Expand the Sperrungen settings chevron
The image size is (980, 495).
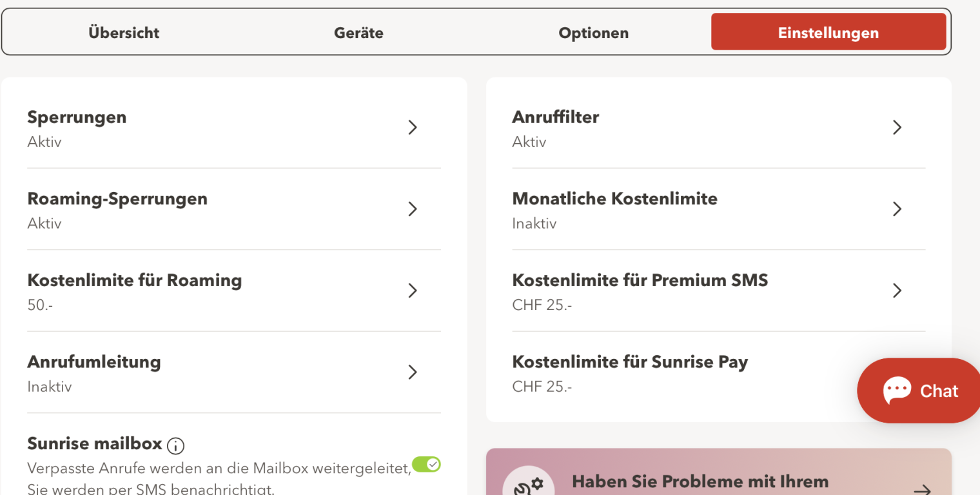click(x=413, y=128)
